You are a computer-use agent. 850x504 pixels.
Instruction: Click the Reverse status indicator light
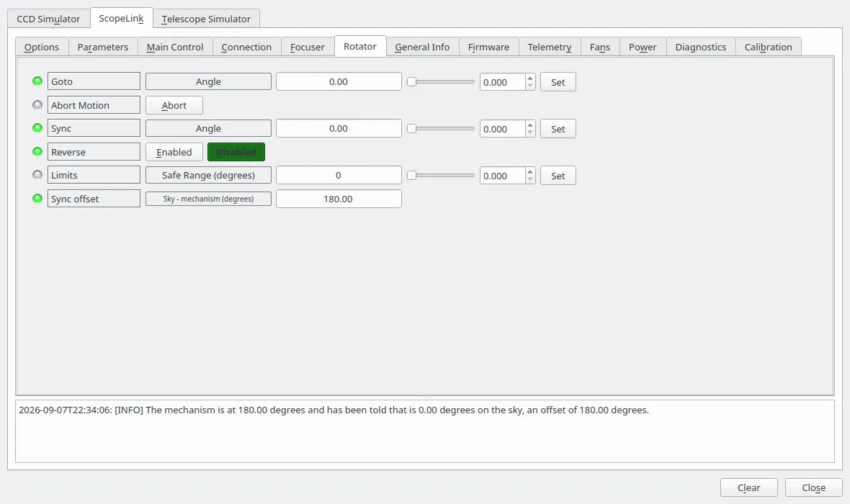37,152
